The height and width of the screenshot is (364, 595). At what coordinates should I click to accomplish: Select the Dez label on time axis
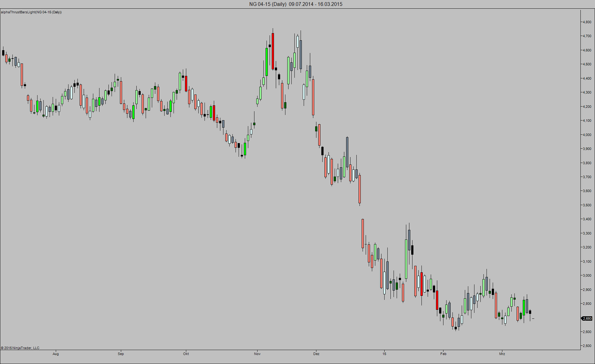(316, 354)
